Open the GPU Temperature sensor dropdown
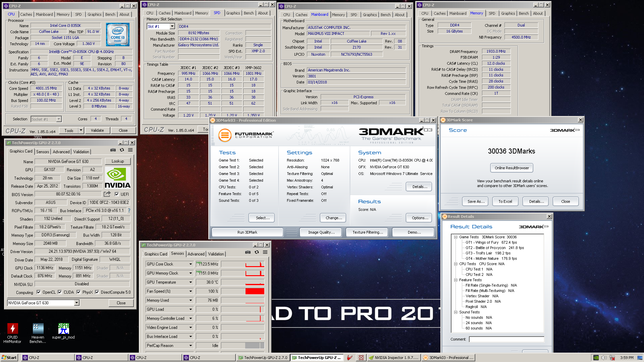Image resolution: width=644 pixels, height=362 pixels. [191, 282]
